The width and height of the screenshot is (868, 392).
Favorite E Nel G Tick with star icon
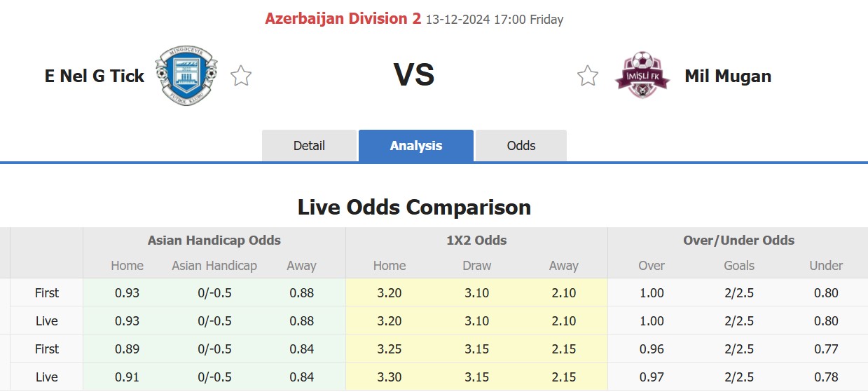coord(241,76)
